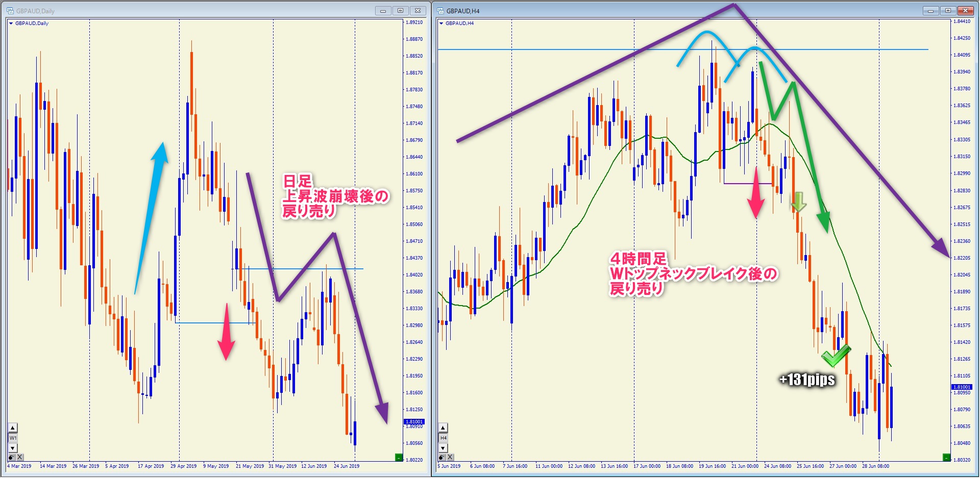The image size is (980, 478).
Task: Click the H4 timeframe button in H4 chart
Action: pyautogui.click(x=443, y=438)
